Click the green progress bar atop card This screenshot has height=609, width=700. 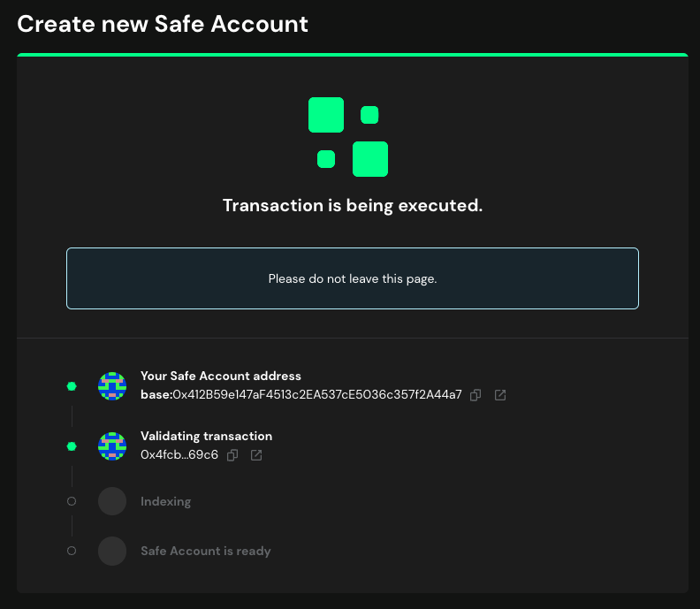352,55
